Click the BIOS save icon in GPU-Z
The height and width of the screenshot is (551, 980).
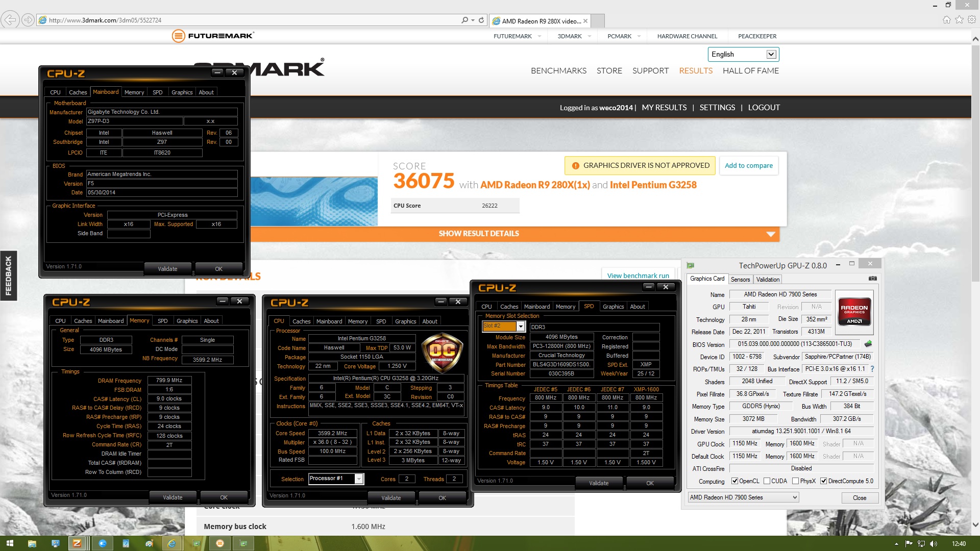[x=868, y=344]
